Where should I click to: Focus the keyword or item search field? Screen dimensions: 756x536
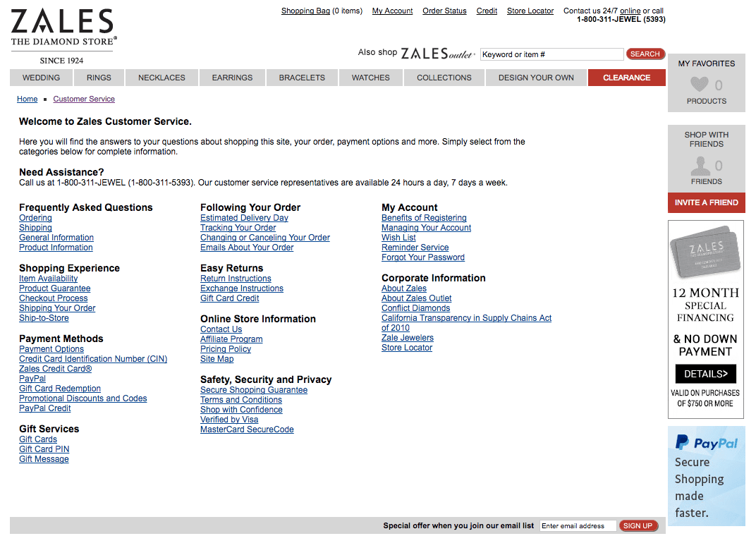(551, 54)
